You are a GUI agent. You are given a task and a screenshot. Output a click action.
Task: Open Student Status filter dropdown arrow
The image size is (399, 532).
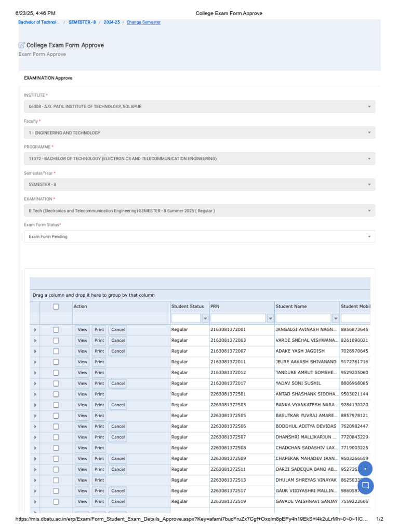click(x=205, y=318)
